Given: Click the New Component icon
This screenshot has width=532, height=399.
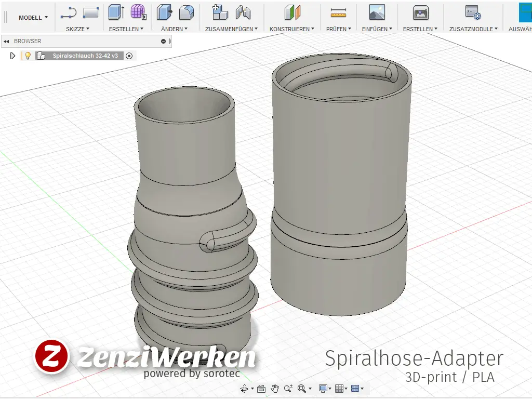Looking at the screenshot, I should click(x=220, y=12).
